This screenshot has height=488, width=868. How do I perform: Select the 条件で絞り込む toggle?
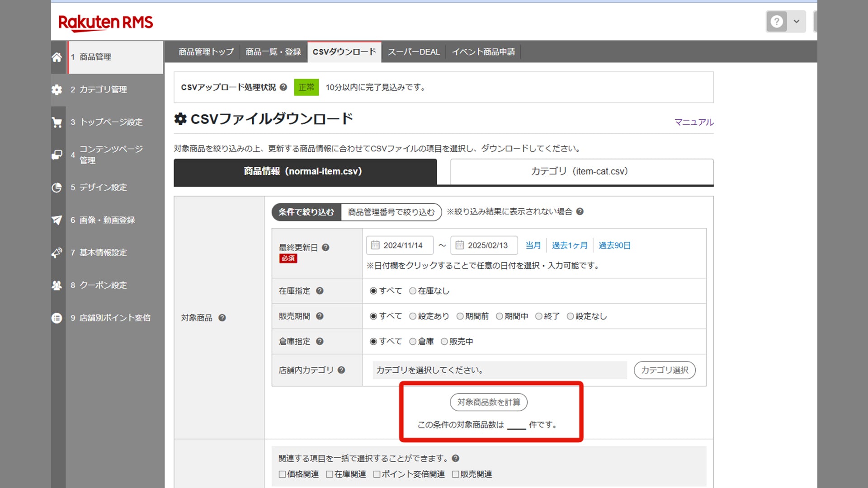[306, 212]
